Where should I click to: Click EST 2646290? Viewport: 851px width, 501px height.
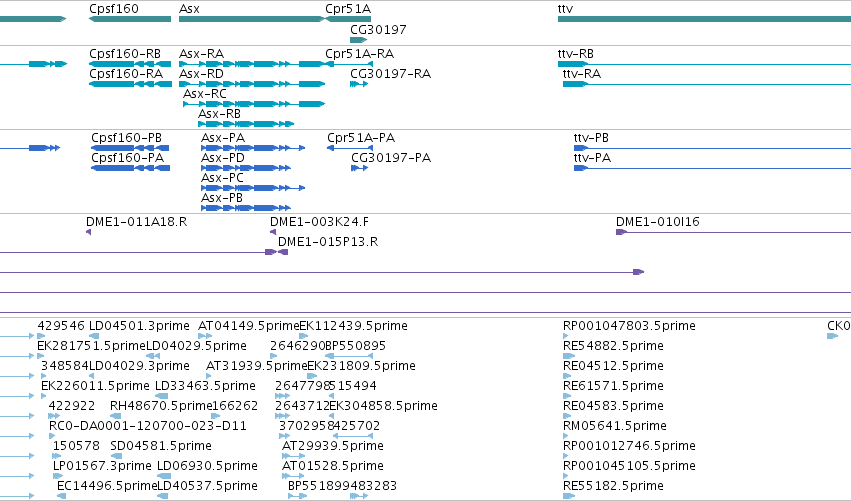click(x=297, y=346)
